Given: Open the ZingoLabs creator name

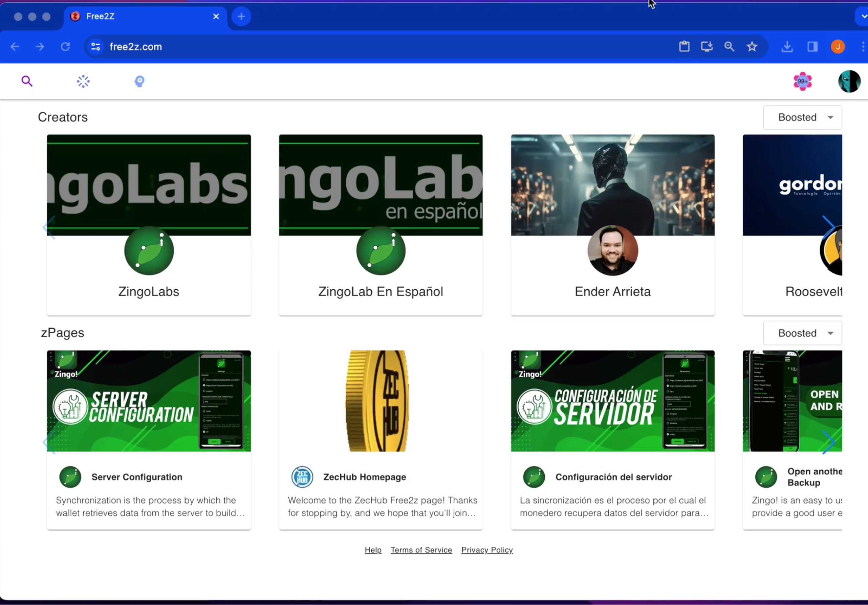Looking at the screenshot, I should click(149, 291).
